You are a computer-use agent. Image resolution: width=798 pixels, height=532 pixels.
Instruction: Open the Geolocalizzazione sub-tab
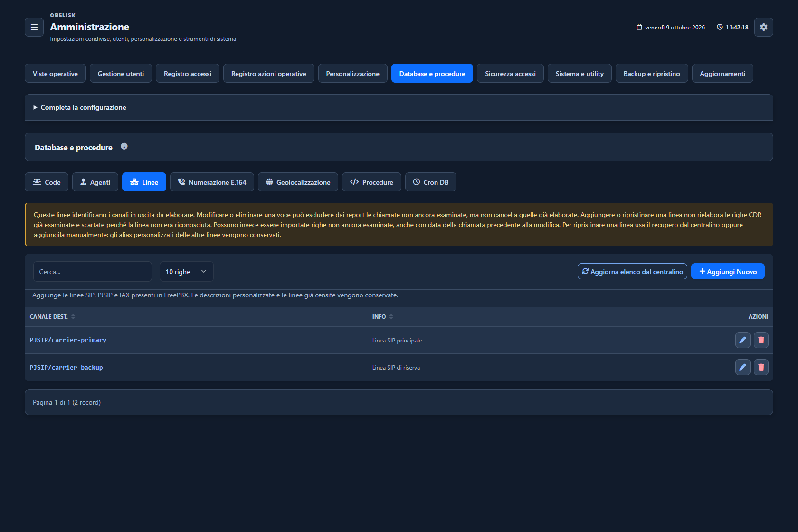(298, 182)
